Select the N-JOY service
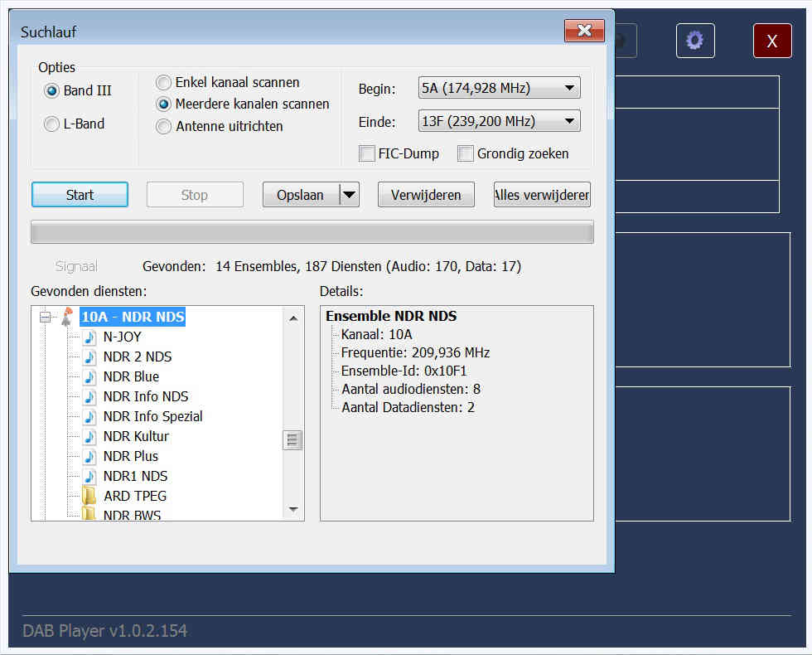 click(123, 337)
